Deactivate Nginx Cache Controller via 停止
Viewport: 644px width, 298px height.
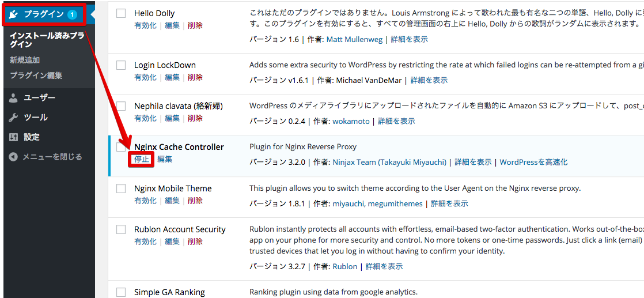pyautogui.click(x=142, y=159)
